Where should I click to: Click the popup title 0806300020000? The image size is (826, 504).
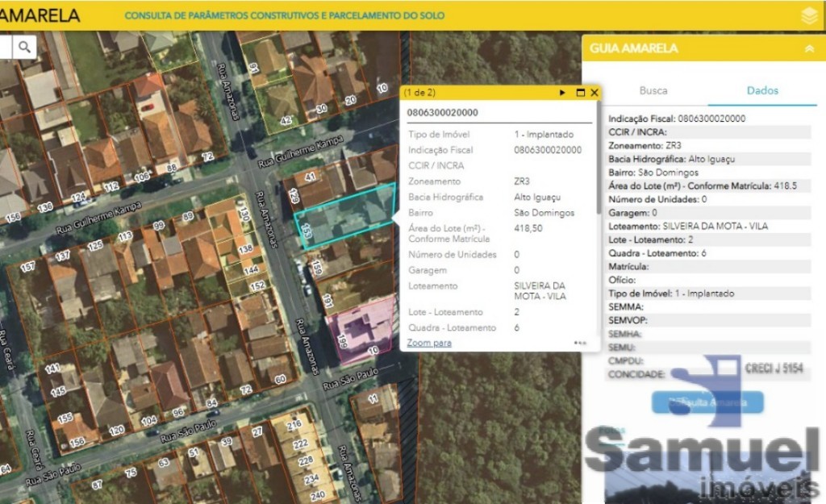(442, 113)
